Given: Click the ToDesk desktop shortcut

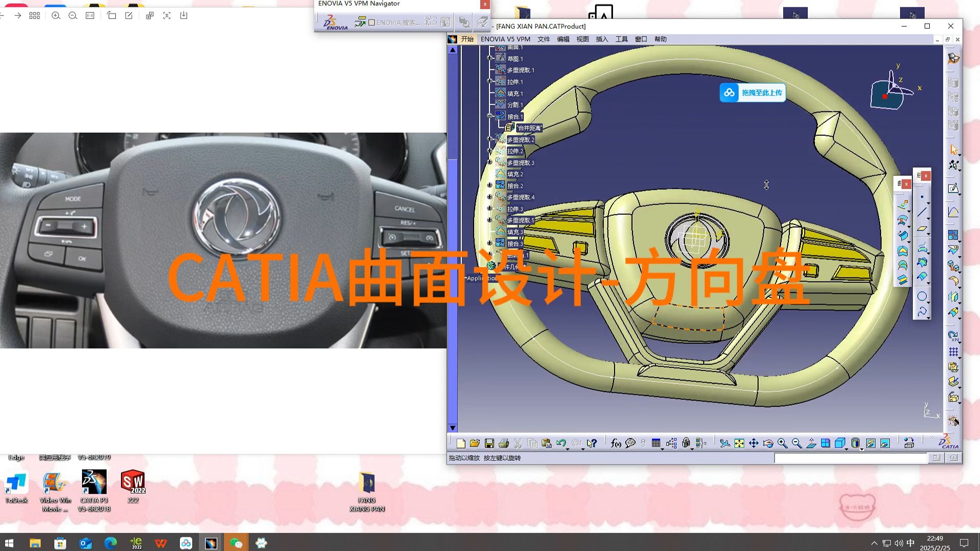Looking at the screenshot, I should [x=16, y=488].
